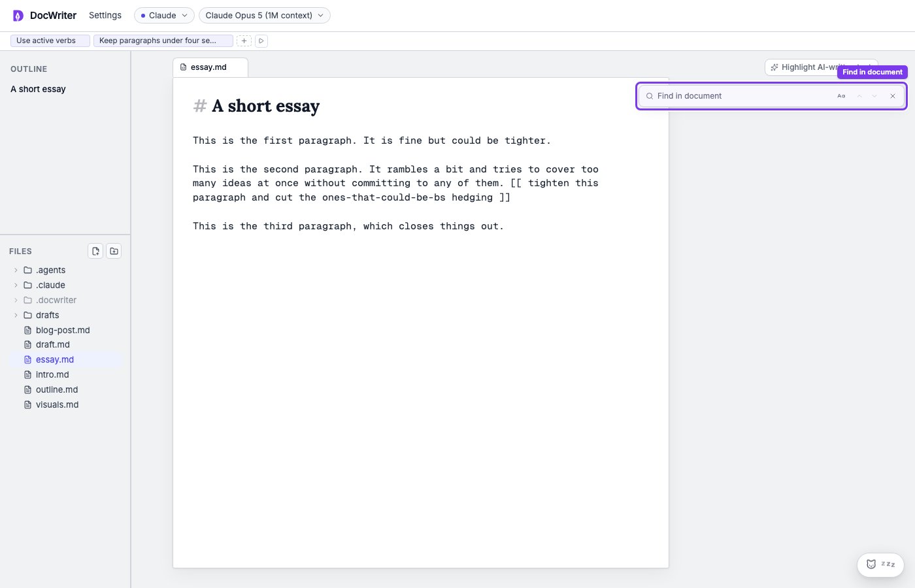Open visuals.md file
This screenshot has width=915, height=588.
65,404
